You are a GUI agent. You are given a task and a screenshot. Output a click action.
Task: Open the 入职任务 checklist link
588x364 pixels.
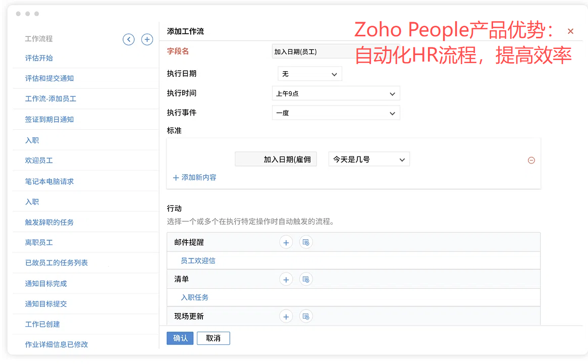(195, 297)
